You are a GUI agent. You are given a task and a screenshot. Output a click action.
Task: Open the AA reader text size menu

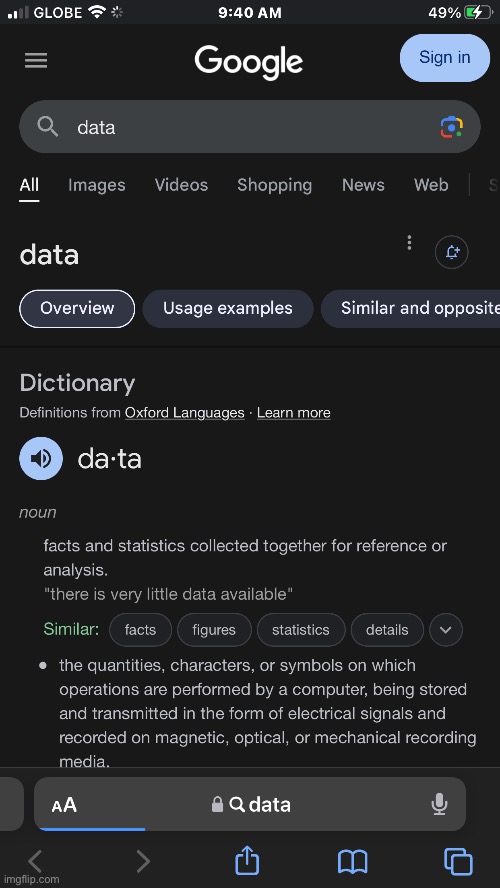[64, 805]
